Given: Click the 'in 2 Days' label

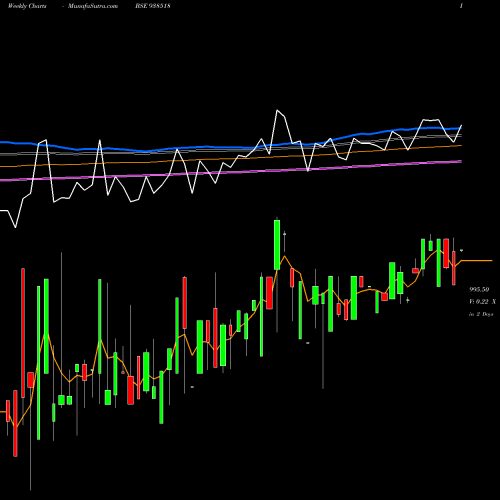Looking at the screenshot, I should pyautogui.click(x=481, y=314).
